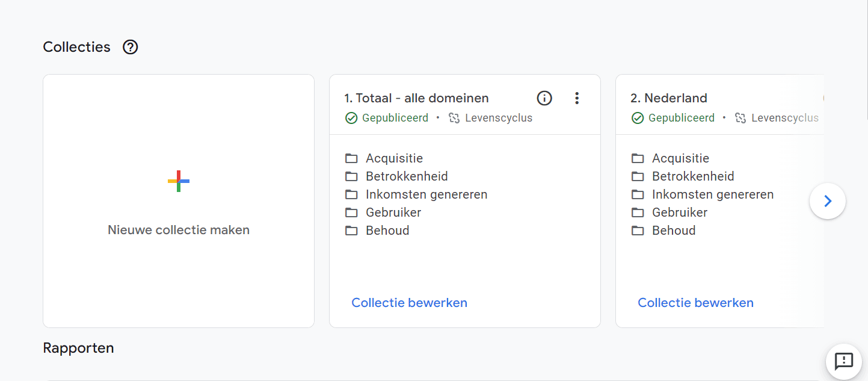Click Behoud folder icon in Totaal card
The height and width of the screenshot is (381, 868).
[351, 231]
